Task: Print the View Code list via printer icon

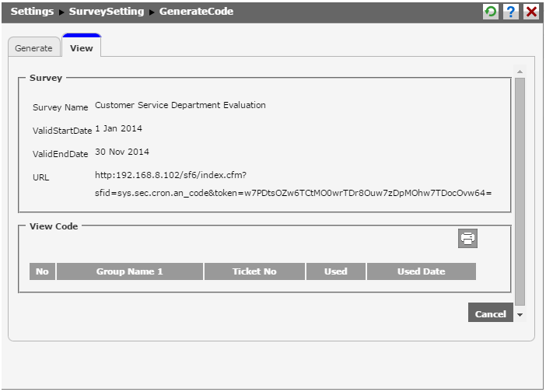Action: pyautogui.click(x=467, y=239)
